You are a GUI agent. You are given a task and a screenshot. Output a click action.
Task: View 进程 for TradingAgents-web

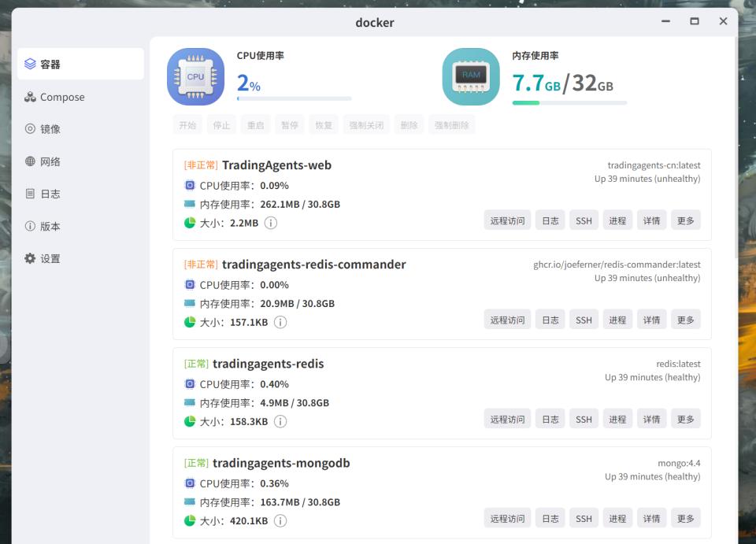click(617, 220)
